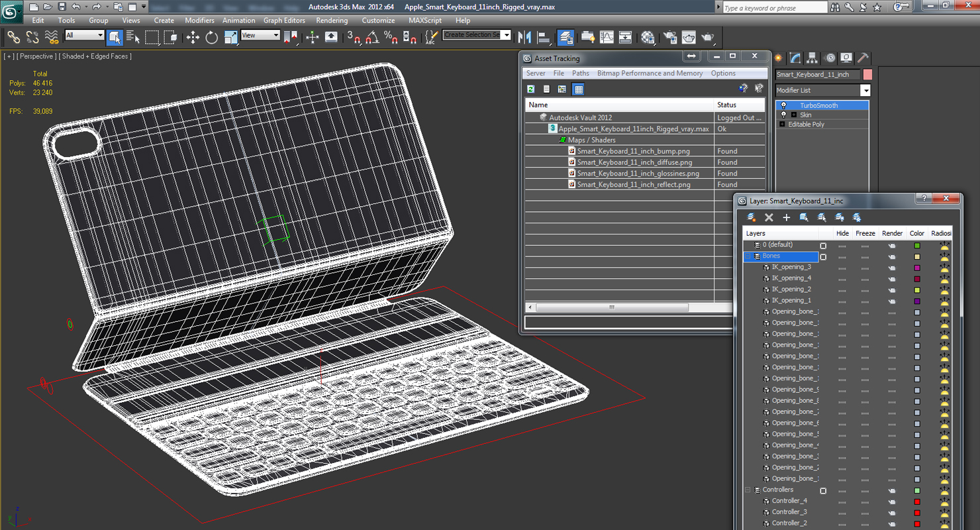Expand Editable Poly sub-objects

coord(782,125)
